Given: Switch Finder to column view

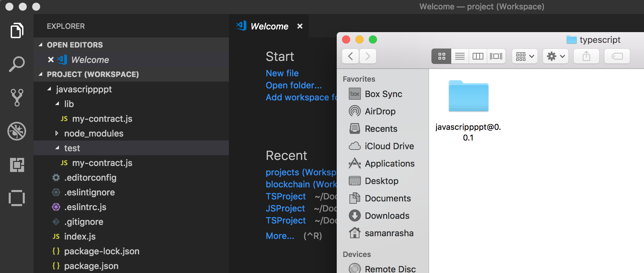Looking at the screenshot, I should click(x=478, y=56).
